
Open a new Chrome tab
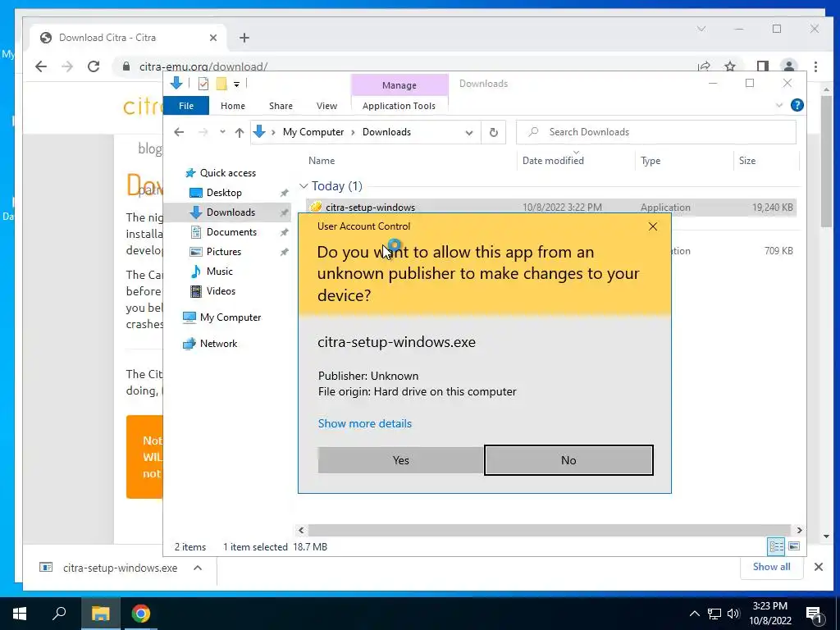coord(244,38)
